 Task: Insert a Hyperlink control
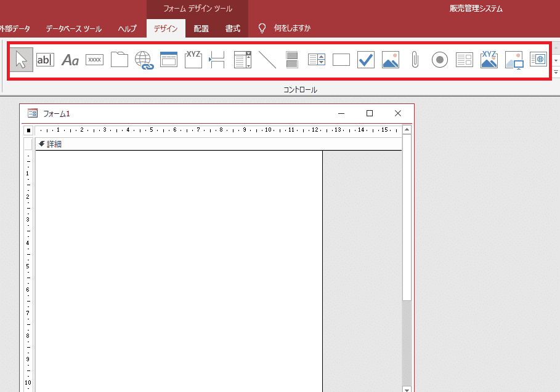[144, 60]
